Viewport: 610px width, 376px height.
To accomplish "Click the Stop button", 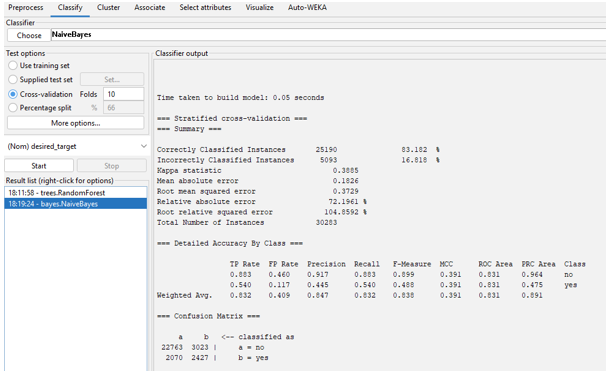I will [112, 166].
